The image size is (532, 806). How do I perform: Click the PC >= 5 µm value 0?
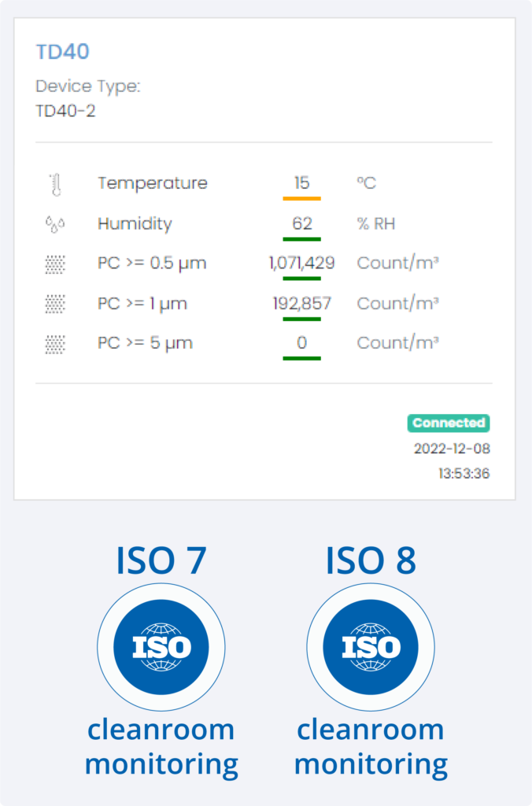pos(301,343)
